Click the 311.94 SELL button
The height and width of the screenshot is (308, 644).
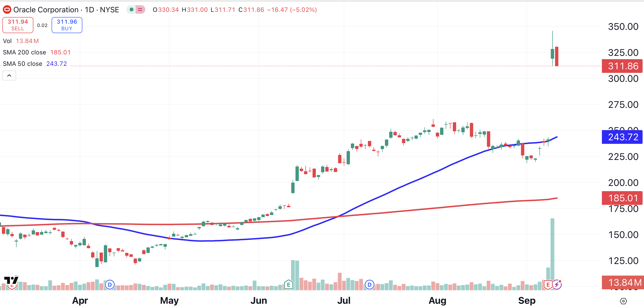pyautogui.click(x=18, y=25)
